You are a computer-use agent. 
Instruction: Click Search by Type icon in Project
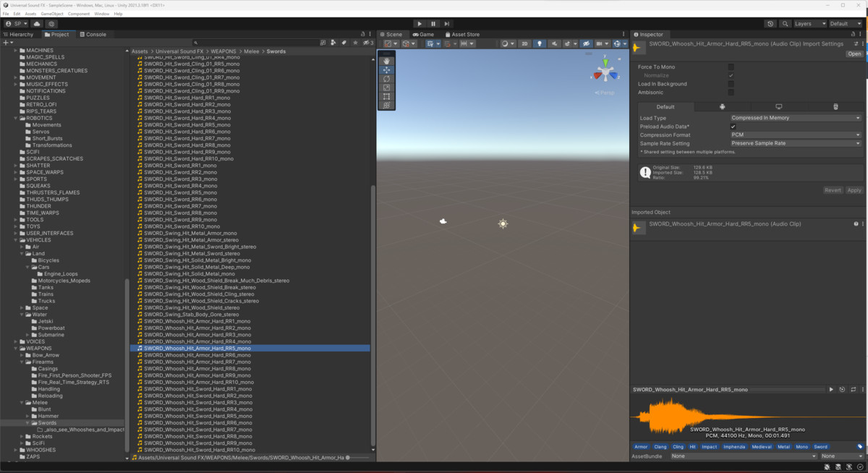click(333, 43)
